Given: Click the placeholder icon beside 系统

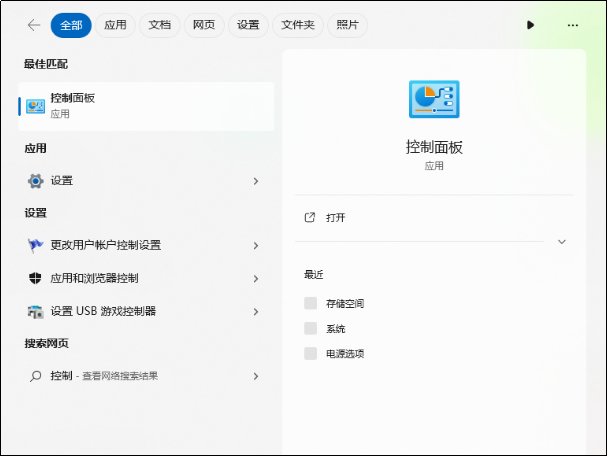Looking at the screenshot, I should click(x=310, y=328).
